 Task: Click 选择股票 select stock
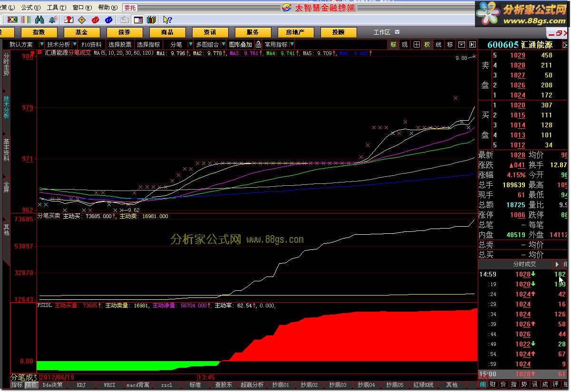[x=120, y=44]
